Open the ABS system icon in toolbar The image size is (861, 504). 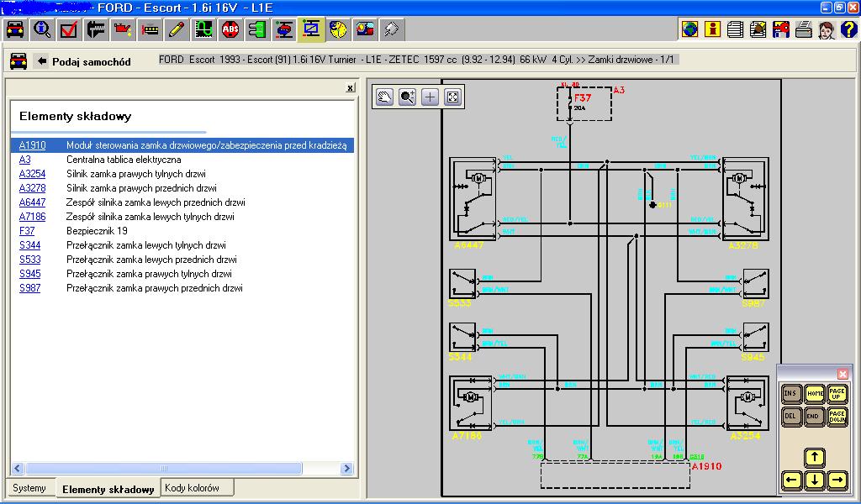pos(230,29)
